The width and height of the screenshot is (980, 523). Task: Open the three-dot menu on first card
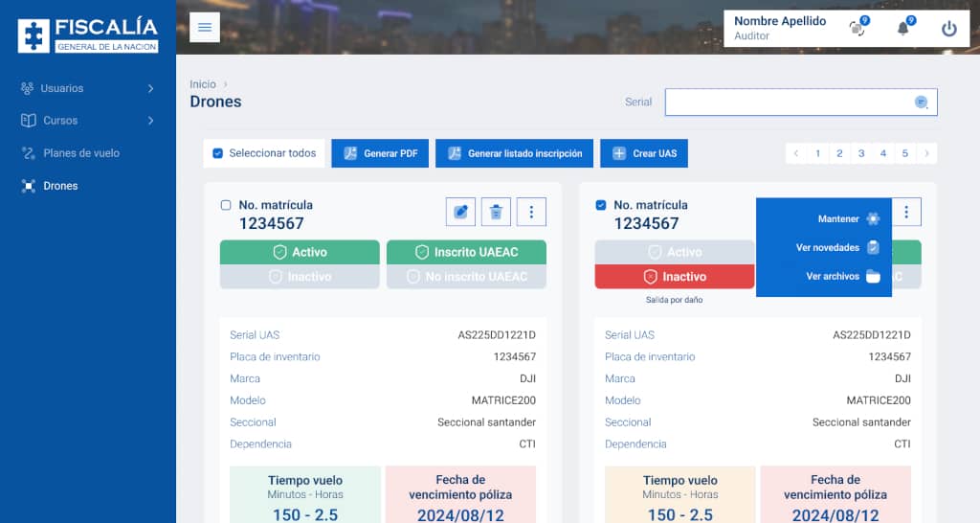point(531,212)
